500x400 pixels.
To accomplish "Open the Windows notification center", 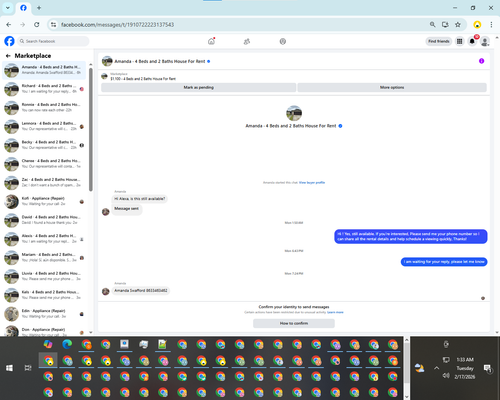I will click(488, 368).
